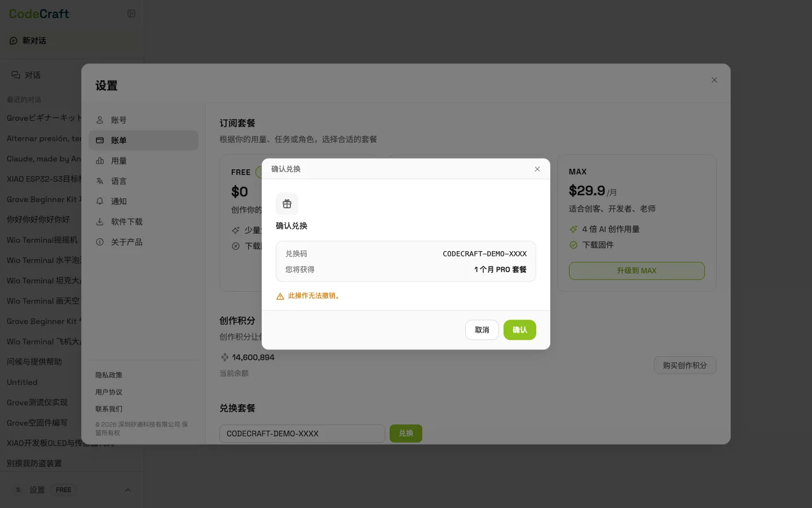Open the 用户协议 user agreement link
Screen dimensions: 812x508
tap(109, 392)
